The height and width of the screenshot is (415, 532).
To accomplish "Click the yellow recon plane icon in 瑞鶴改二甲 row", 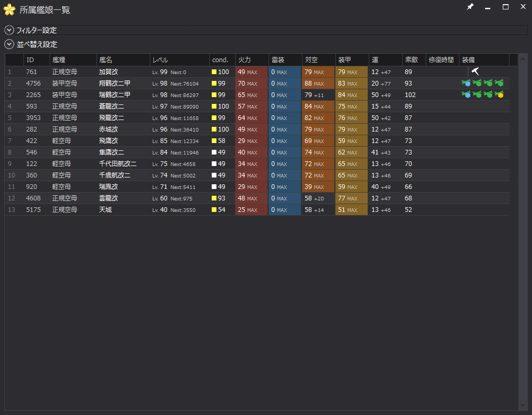I will (x=499, y=94).
